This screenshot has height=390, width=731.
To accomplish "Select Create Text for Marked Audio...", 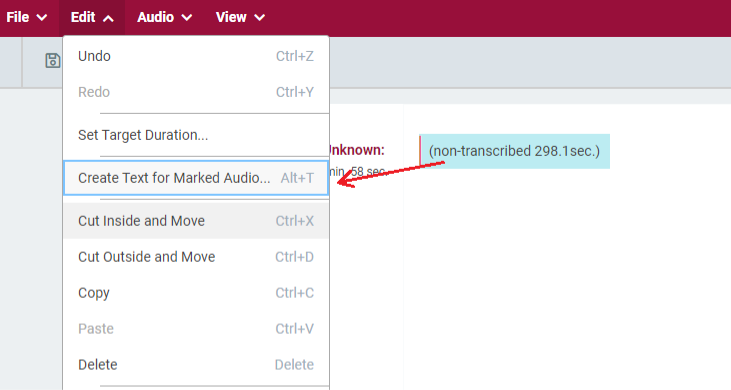I will pyautogui.click(x=196, y=178).
